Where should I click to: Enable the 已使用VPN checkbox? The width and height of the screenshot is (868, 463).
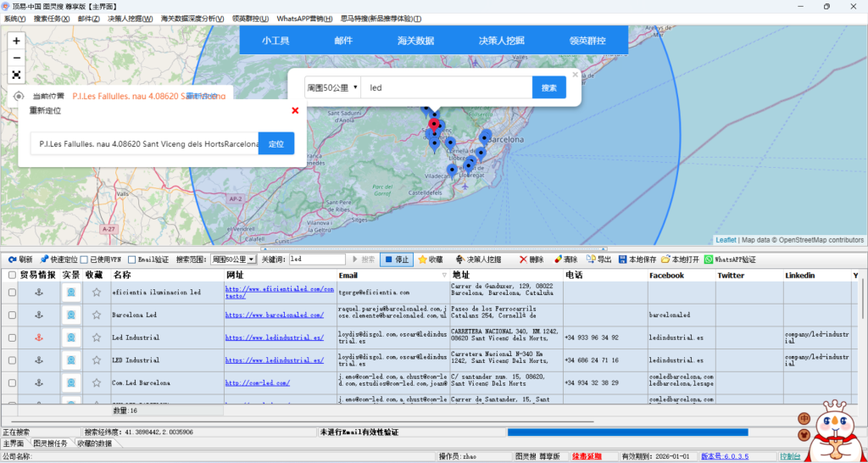pyautogui.click(x=85, y=259)
